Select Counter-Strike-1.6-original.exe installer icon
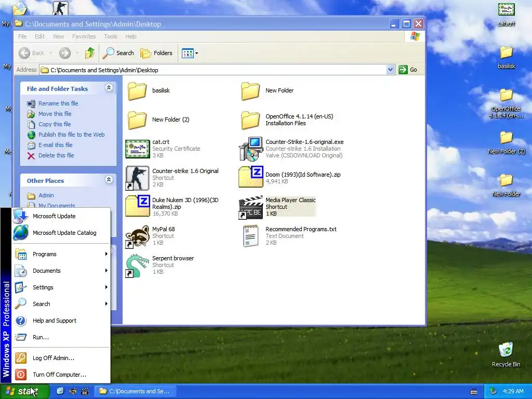The width and height of the screenshot is (532, 399). point(251,149)
